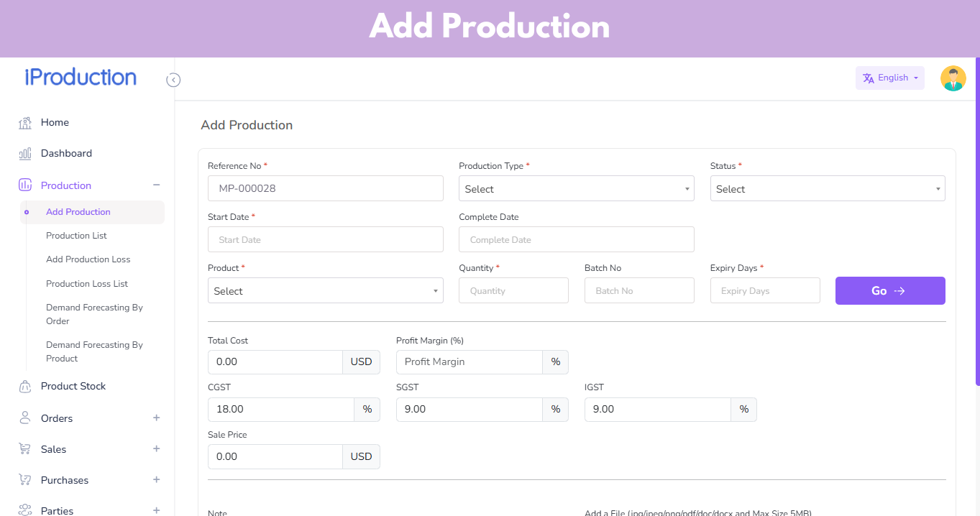
Task: Open the Status dropdown
Action: click(x=827, y=188)
